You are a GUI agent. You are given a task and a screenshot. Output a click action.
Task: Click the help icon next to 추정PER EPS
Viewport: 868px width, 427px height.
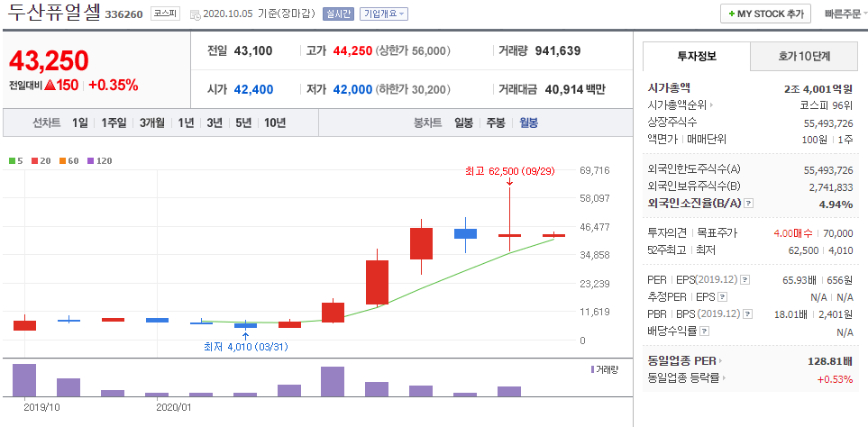[722, 297]
